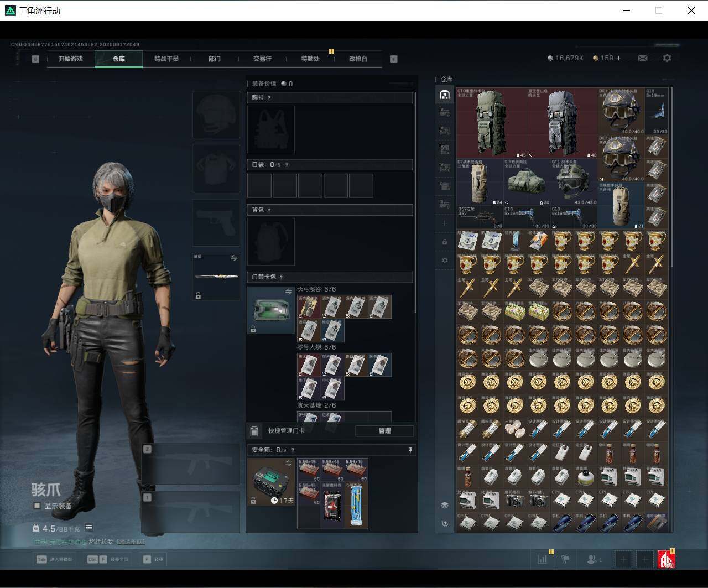Click the flag icon in bottom bar
Viewport: 708px width, 588px height.
click(565, 559)
